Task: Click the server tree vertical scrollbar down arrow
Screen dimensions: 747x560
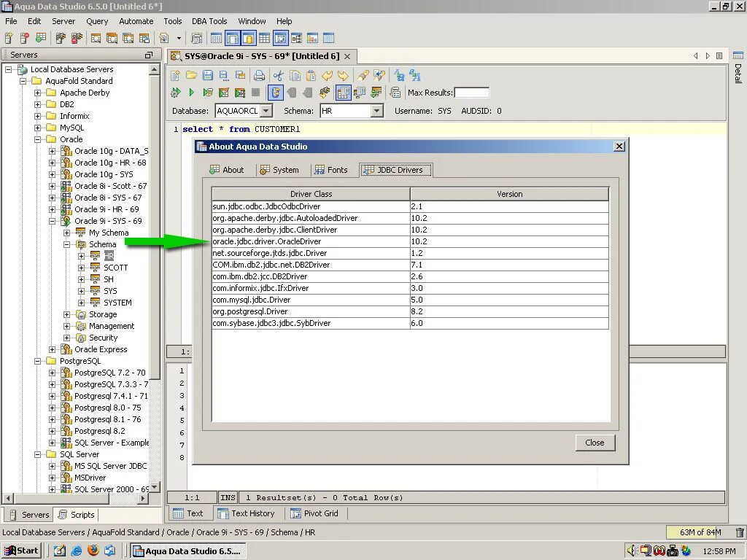Action: (x=154, y=486)
